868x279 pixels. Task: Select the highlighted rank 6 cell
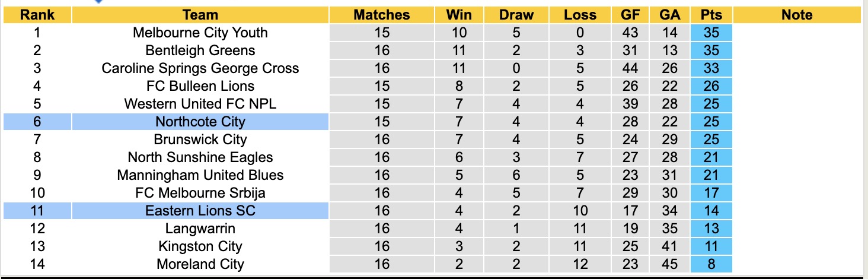click(x=37, y=122)
